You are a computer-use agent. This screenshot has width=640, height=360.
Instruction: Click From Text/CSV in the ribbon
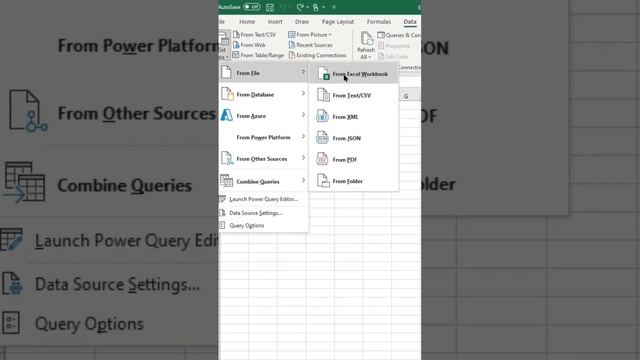tap(254, 35)
